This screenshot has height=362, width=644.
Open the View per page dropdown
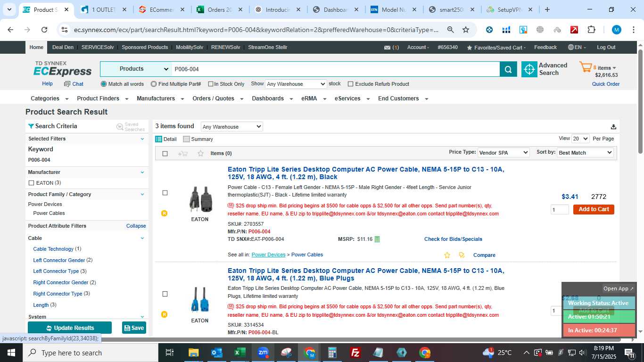click(580, 139)
